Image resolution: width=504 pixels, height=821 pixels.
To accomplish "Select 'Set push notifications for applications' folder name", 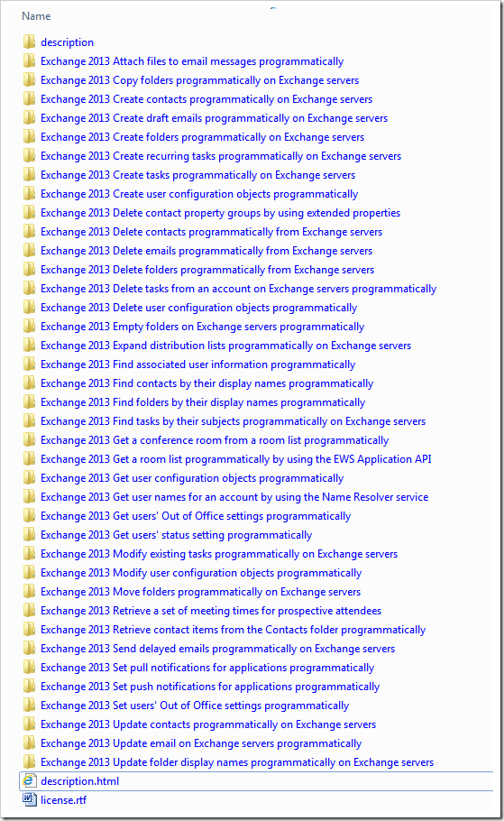I will point(210,687).
